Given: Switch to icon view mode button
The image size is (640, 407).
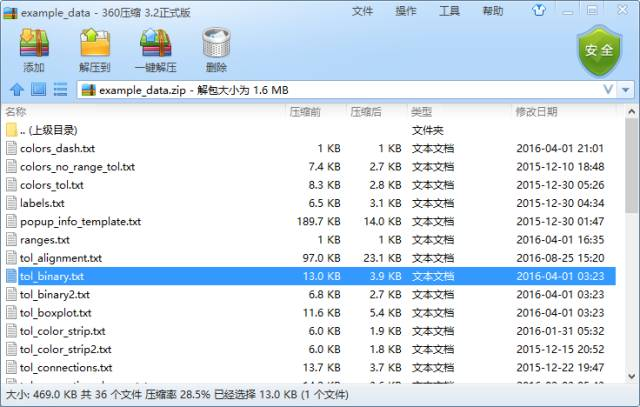Looking at the screenshot, I should click(x=39, y=89).
